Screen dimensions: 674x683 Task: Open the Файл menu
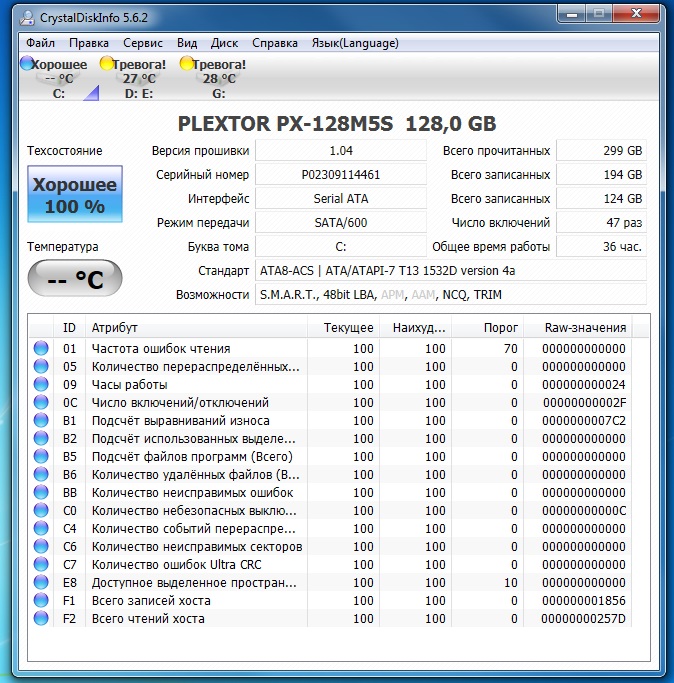click(x=41, y=43)
